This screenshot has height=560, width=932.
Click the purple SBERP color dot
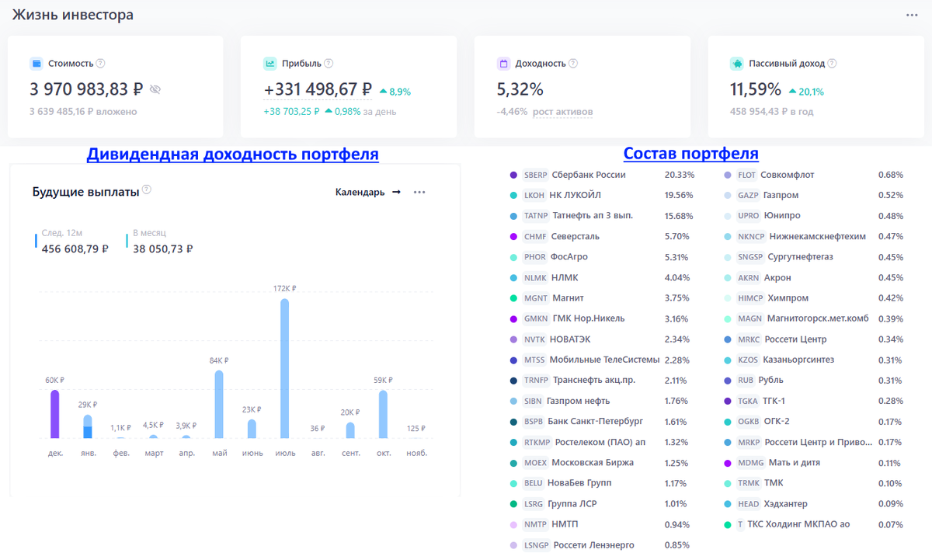pyautogui.click(x=513, y=175)
